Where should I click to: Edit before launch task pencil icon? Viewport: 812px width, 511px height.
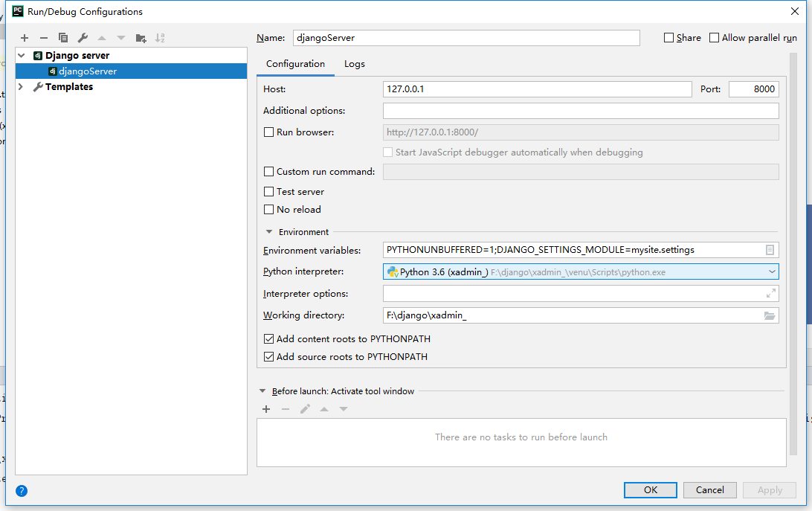click(x=305, y=409)
